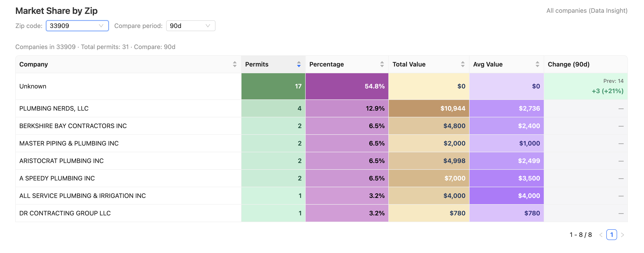
Task: Click the $4,998 total value cell
Action: [429, 161]
